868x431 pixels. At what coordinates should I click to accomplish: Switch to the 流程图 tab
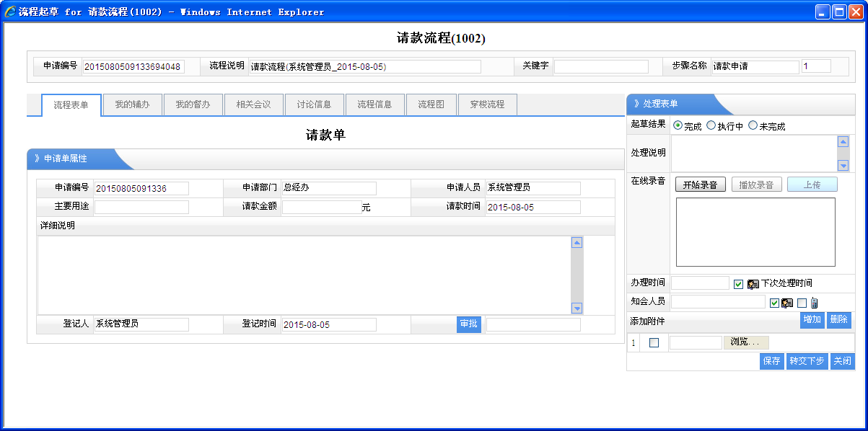pos(431,105)
